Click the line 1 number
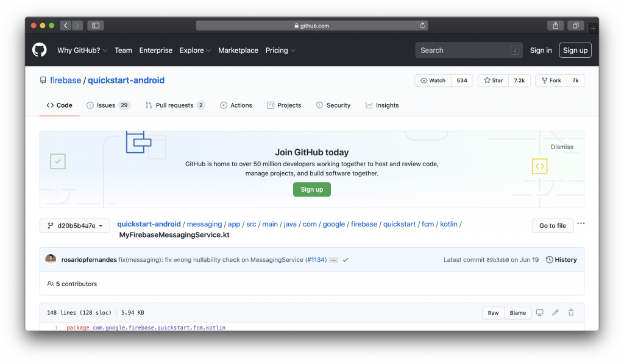 56,328
